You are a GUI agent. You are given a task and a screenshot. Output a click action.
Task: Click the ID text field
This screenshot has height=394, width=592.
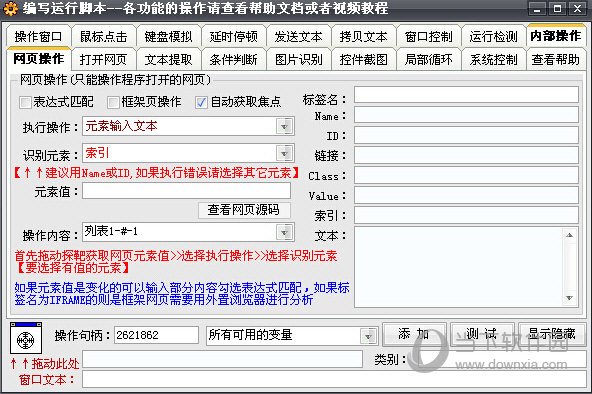466,135
